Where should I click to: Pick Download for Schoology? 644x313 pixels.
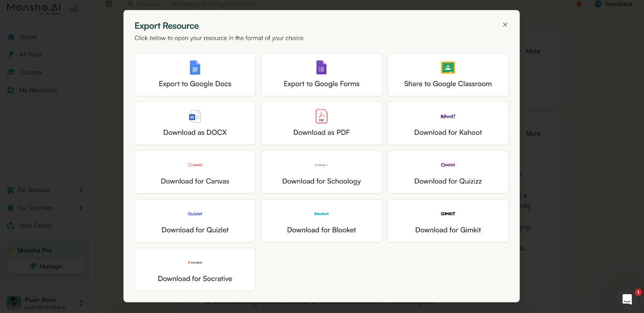pos(321,172)
